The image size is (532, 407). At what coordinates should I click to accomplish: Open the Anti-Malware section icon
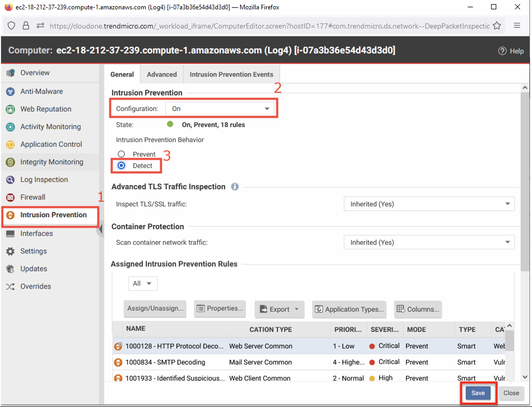[10, 92]
